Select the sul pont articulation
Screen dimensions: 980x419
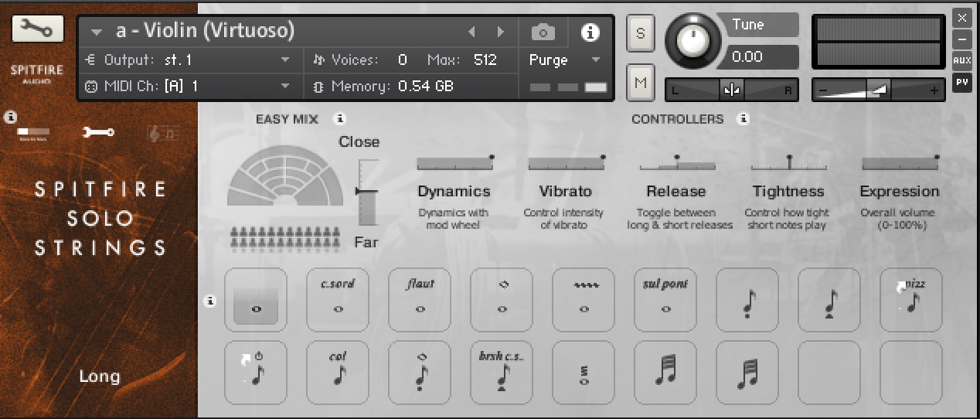665,300
